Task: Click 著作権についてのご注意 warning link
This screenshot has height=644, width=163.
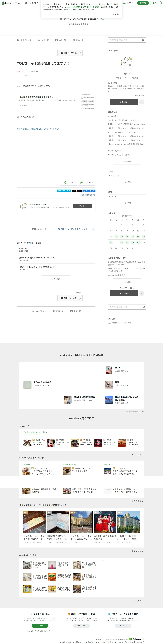Action: pyautogui.click(x=120, y=323)
